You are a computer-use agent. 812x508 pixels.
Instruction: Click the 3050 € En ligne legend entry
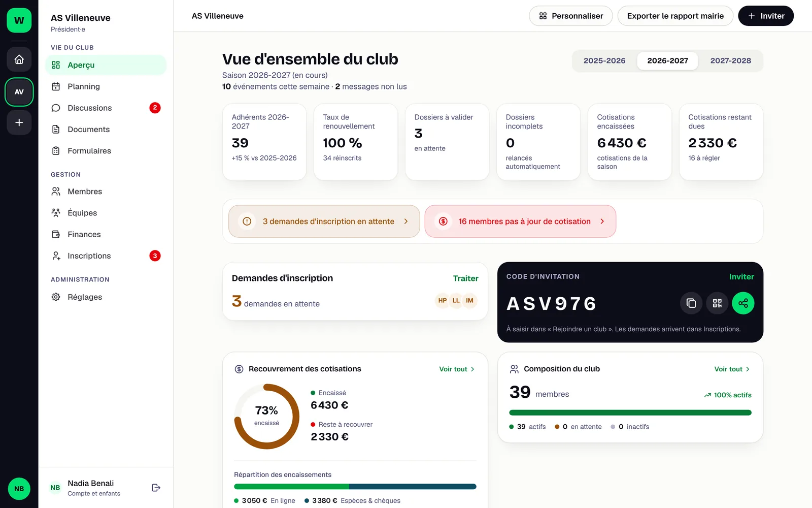pos(264,501)
